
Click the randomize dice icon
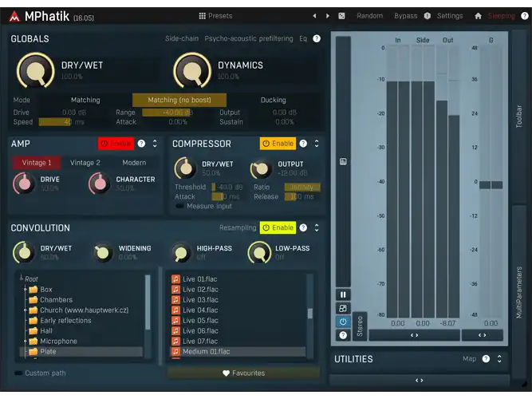tap(341, 16)
